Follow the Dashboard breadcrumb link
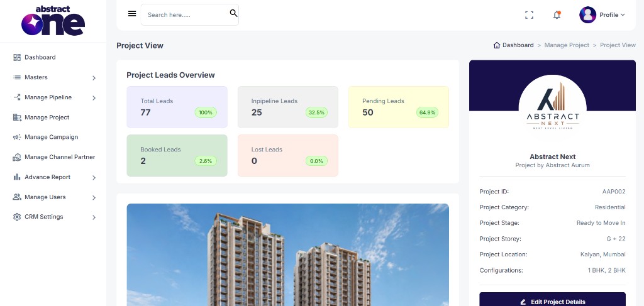The height and width of the screenshot is (306, 644). point(518,45)
